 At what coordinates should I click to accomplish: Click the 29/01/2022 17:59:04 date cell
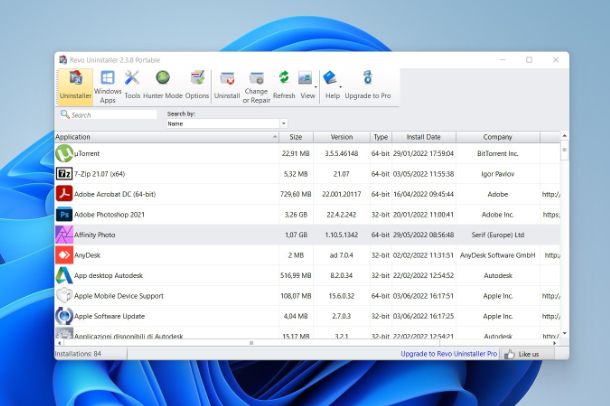(x=423, y=154)
